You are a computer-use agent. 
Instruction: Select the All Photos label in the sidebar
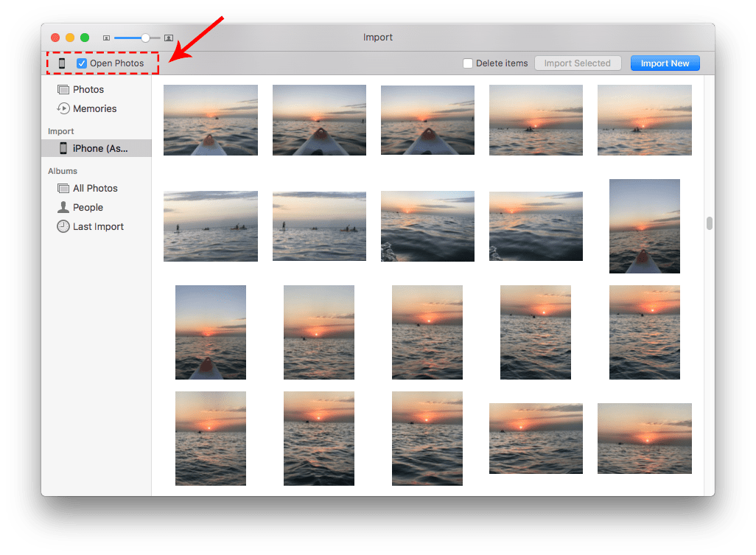95,188
